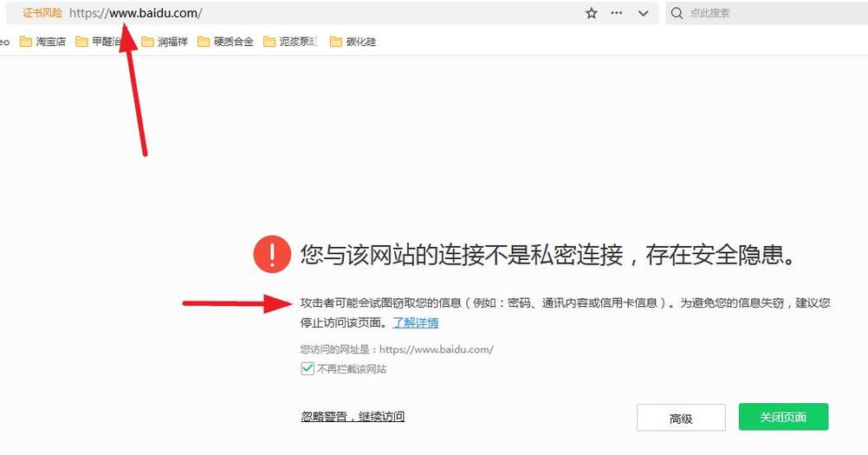Click 忽略警告，继续访问 to proceed anyway

click(x=353, y=416)
